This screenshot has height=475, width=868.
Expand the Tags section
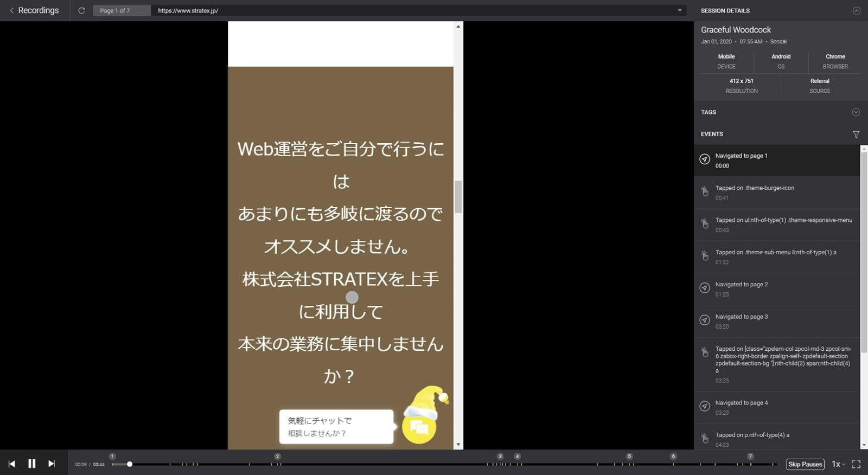[856, 112]
